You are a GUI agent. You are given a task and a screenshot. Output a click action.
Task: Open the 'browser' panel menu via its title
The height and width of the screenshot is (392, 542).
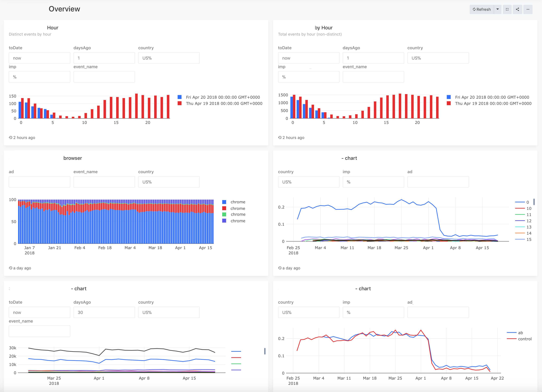73,158
